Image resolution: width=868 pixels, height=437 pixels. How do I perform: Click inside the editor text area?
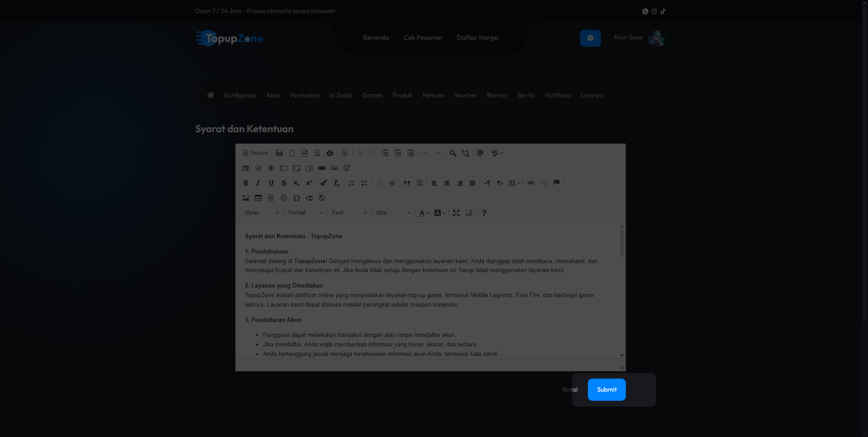[428, 291]
